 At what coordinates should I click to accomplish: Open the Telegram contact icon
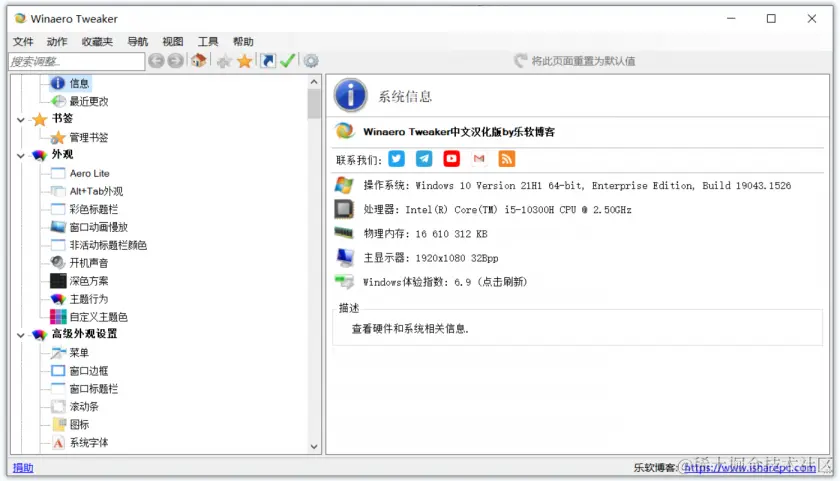424,159
